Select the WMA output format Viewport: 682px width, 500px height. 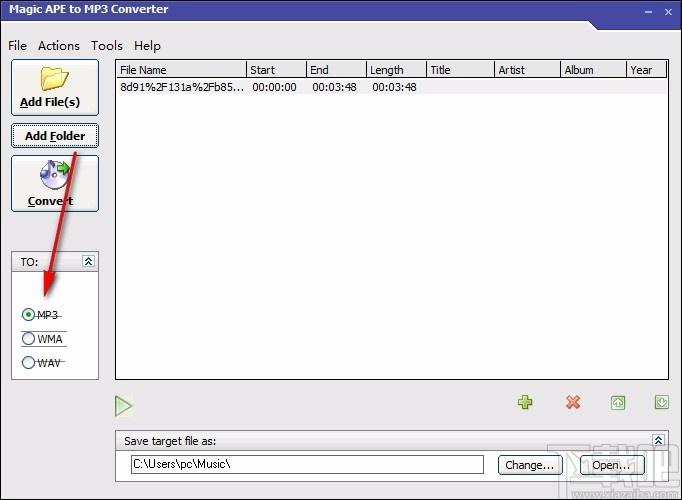[x=42, y=339]
